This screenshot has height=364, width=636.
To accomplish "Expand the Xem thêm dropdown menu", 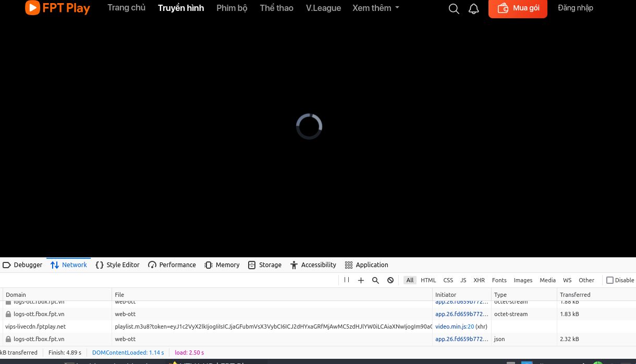I will click(375, 8).
